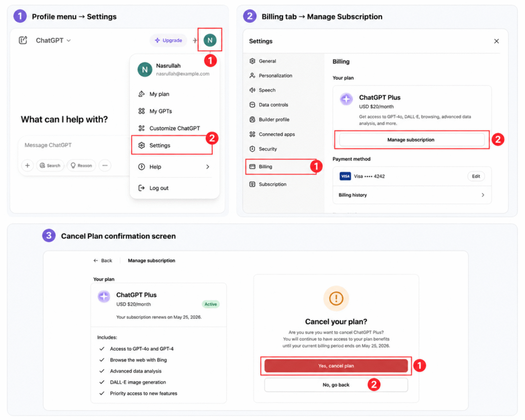This screenshot has width=525, height=420.
Task: Open the profile avatar N in top bar
Action: (x=210, y=40)
